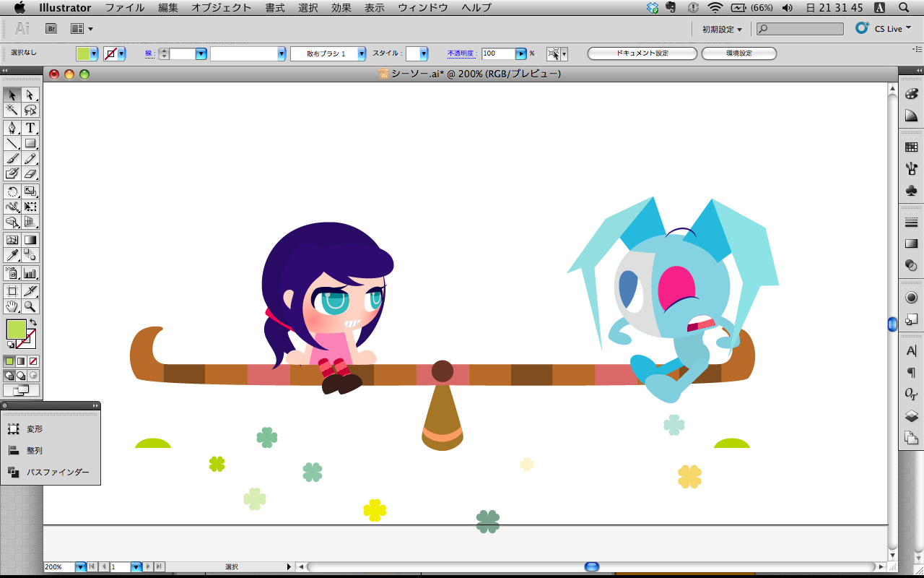Select the Artboard tool
Image resolution: width=924 pixels, height=578 pixels.
(x=12, y=291)
